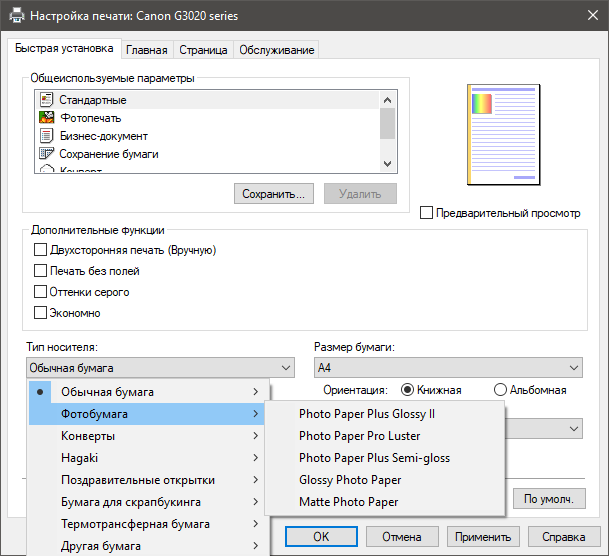Select the Сохранение бумаги preset text
Screen dimensions: 609x556
click(x=109, y=154)
